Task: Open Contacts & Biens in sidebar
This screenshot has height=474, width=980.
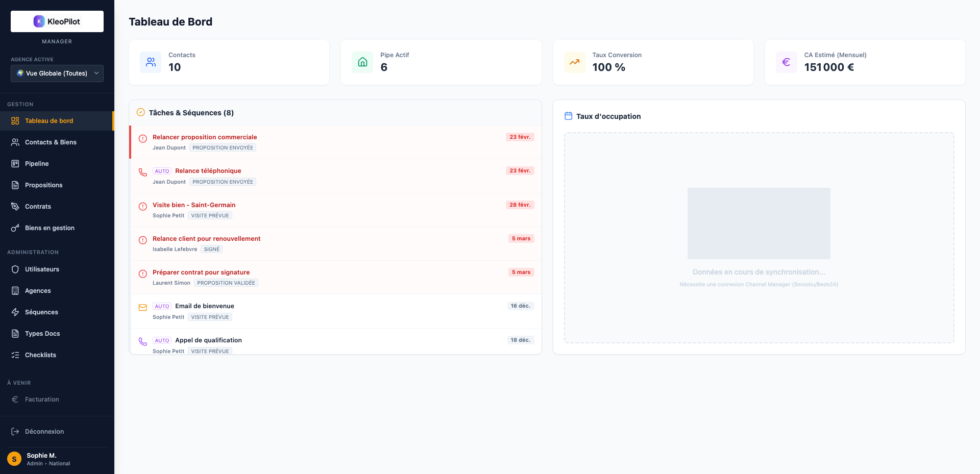Action: (51, 142)
